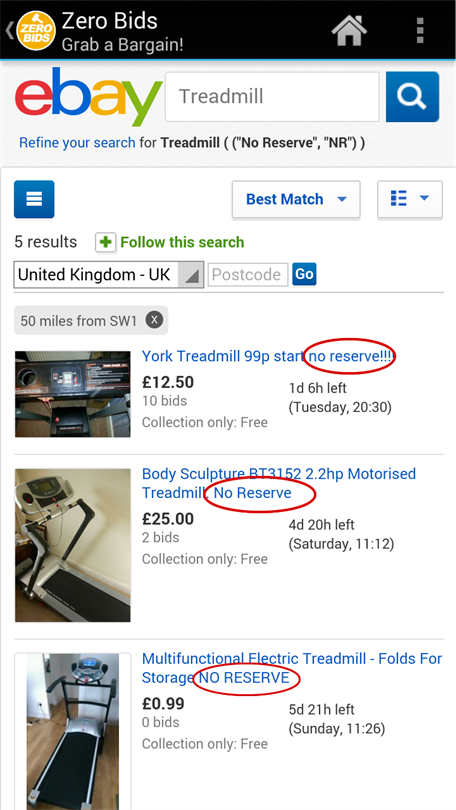Click the green plus follow icon
Screen dimensions: 456x810
[x=105, y=242]
